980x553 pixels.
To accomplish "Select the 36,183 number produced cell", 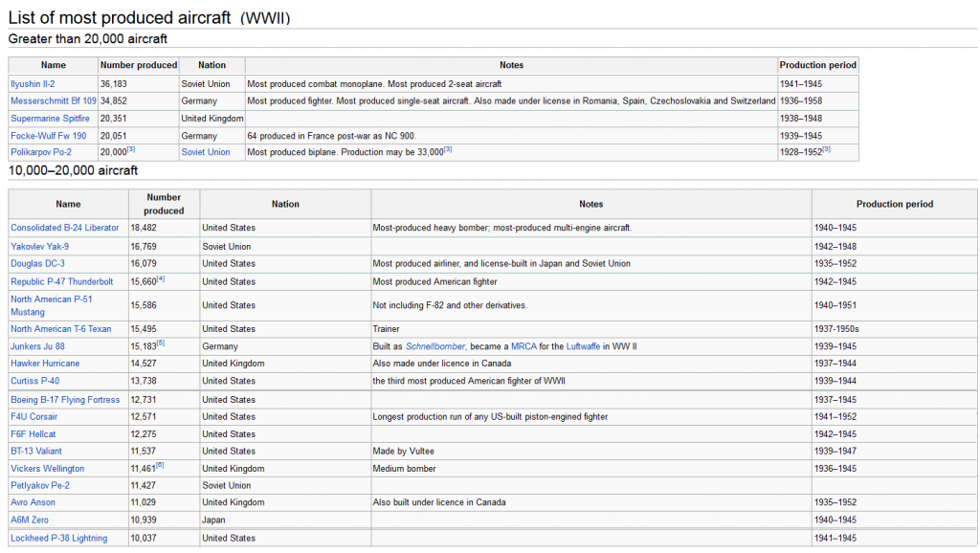I will (139, 84).
